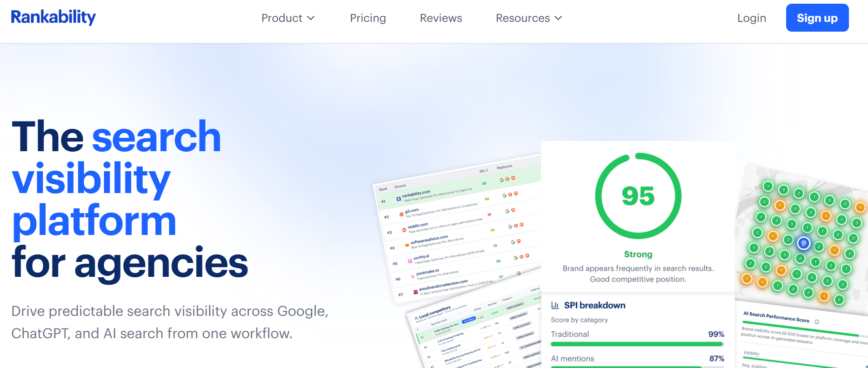This screenshot has height=368, width=868.
Task: Click the orange map marker numbered 5
Action: [x=747, y=279]
